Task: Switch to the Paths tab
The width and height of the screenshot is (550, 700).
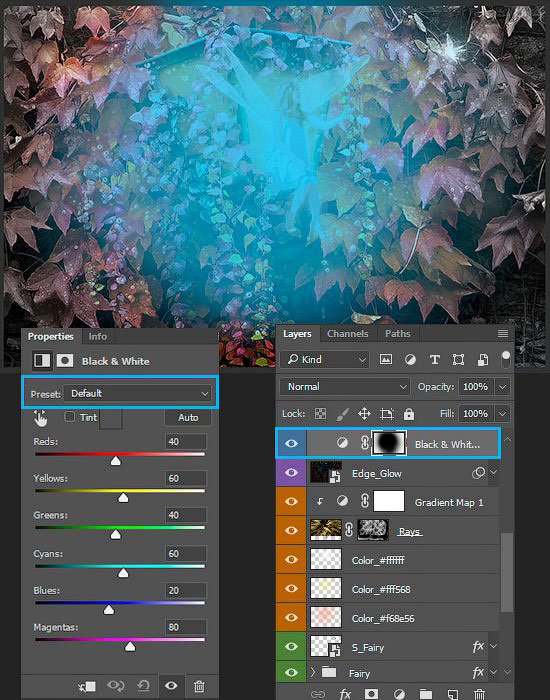Action: [398, 333]
